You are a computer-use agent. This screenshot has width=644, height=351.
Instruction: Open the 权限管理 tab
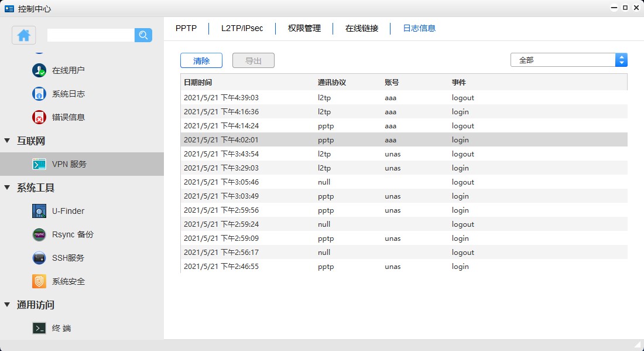304,28
